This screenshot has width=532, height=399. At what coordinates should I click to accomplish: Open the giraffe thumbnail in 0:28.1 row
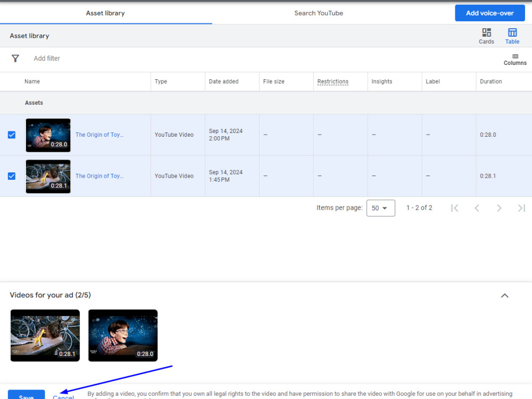pyautogui.click(x=48, y=177)
